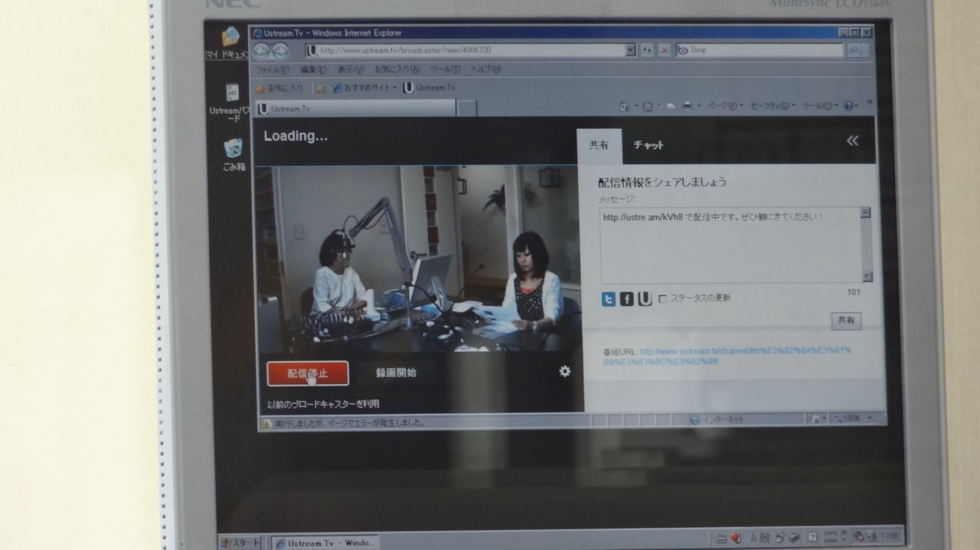Click into the share message text area
Viewport: 980px width, 550px height.
click(x=731, y=246)
